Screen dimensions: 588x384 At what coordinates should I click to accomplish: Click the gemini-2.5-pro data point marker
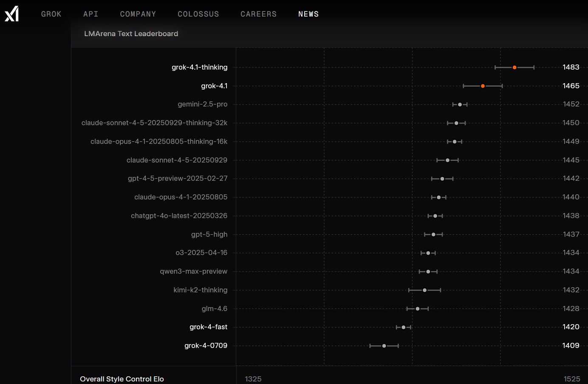point(460,104)
